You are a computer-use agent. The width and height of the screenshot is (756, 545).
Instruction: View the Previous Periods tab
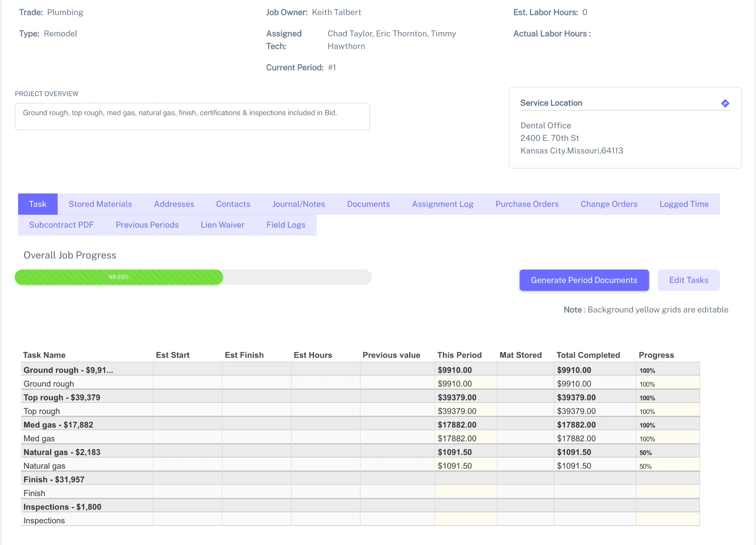pyautogui.click(x=147, y=225)
